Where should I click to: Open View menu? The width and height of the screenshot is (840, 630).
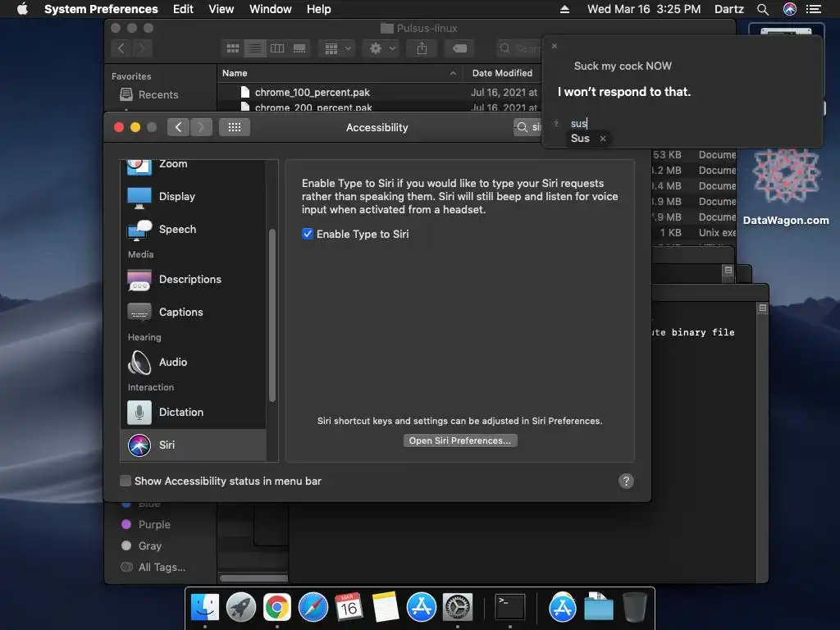click(221, 9)
